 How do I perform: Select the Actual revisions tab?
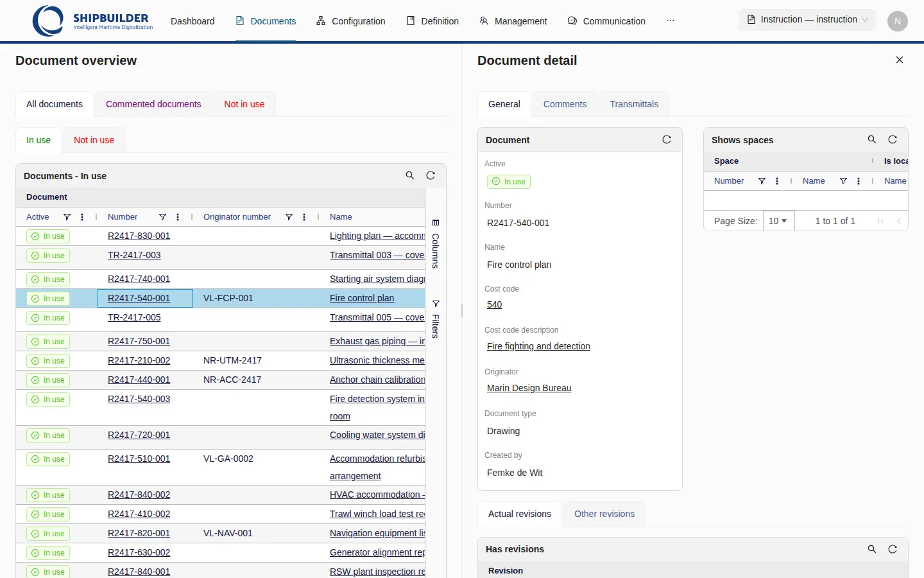[520, 514]
